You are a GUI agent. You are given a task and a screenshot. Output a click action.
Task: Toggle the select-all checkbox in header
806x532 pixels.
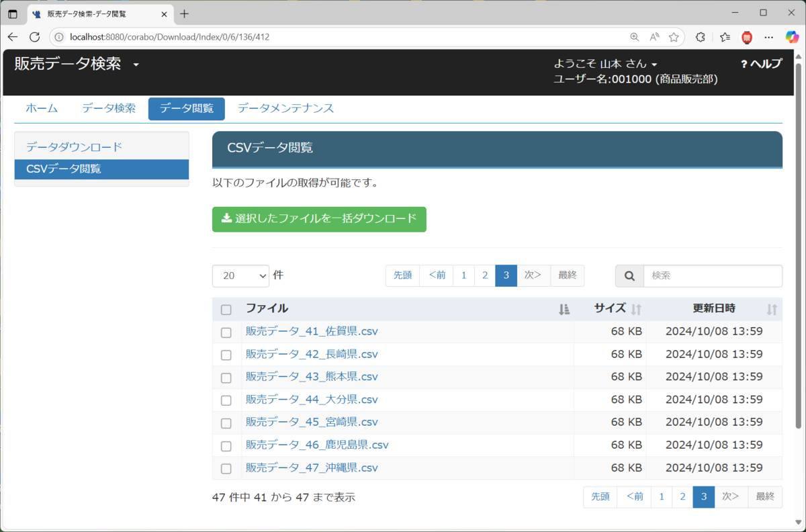pyautogui.click(x=226, y=310)
